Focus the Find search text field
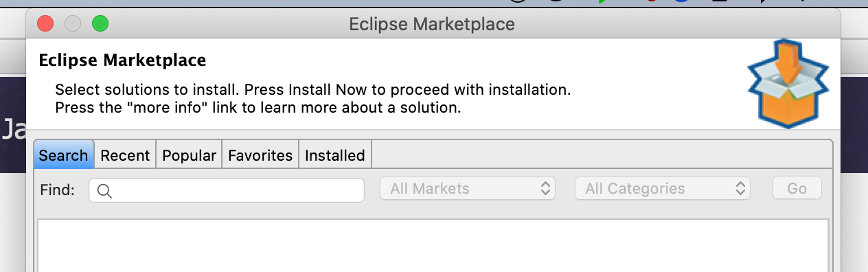868x272 pixels. click(x=227, y=190)
